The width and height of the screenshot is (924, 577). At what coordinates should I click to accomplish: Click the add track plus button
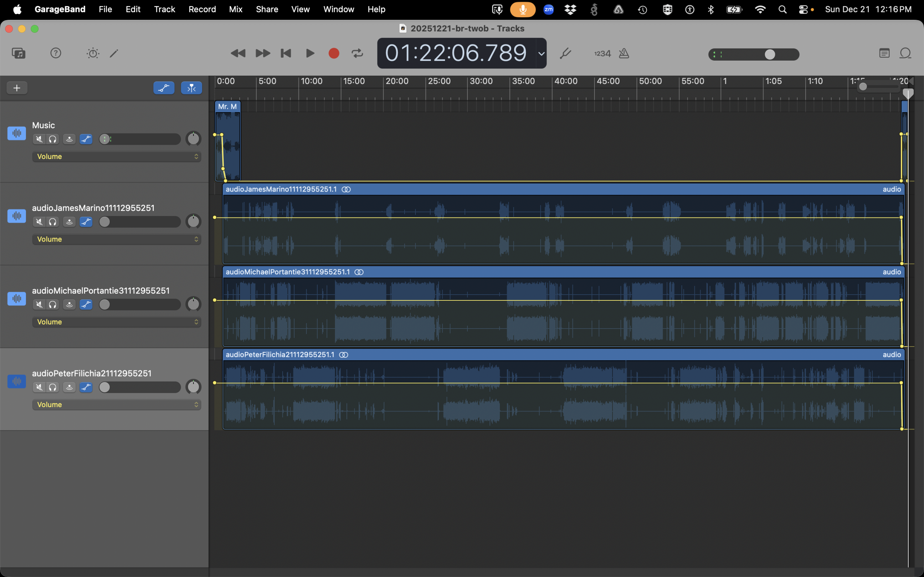tap(17, 88)
